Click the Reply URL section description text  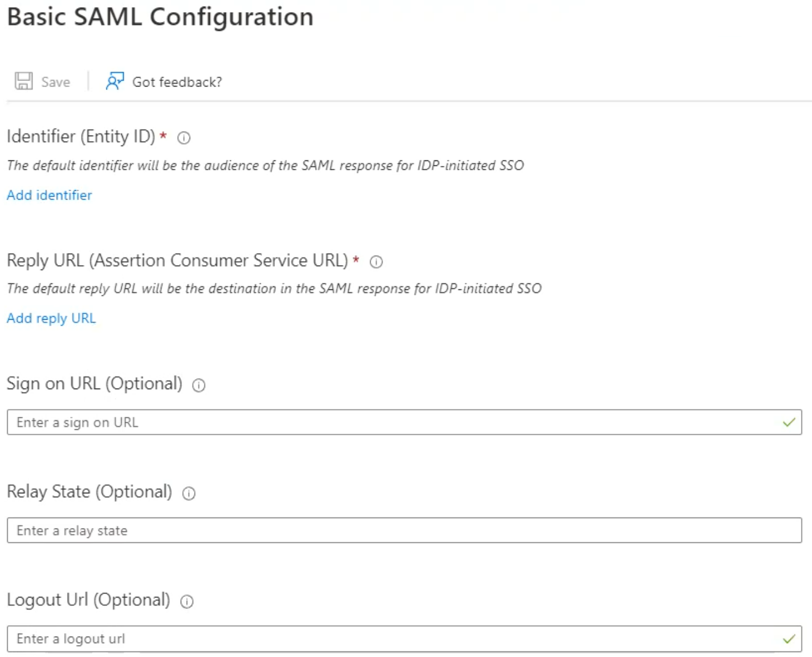274,288
